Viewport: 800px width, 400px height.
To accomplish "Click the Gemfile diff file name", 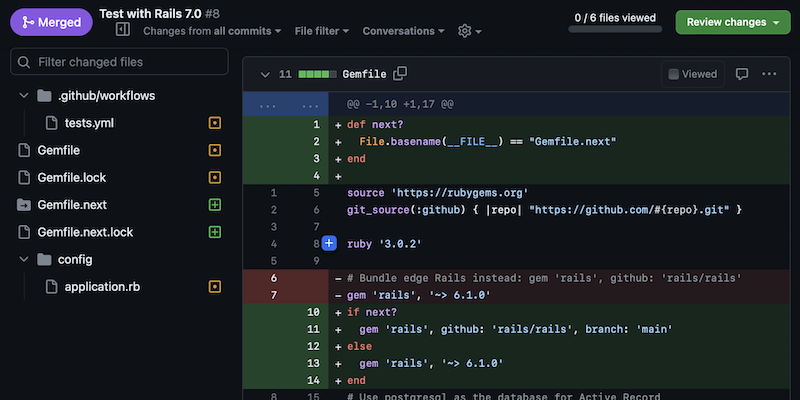I will pyautogui.click(x=364, y=74).
